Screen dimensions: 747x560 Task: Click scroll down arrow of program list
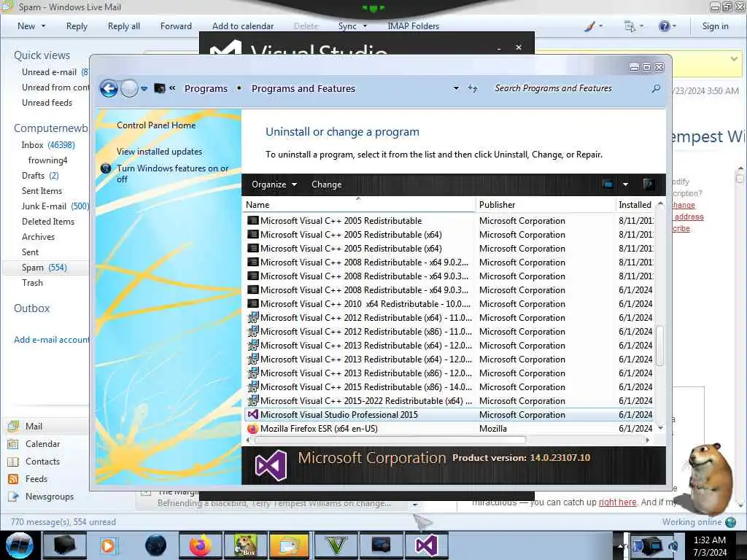click(x=660, y=429)
